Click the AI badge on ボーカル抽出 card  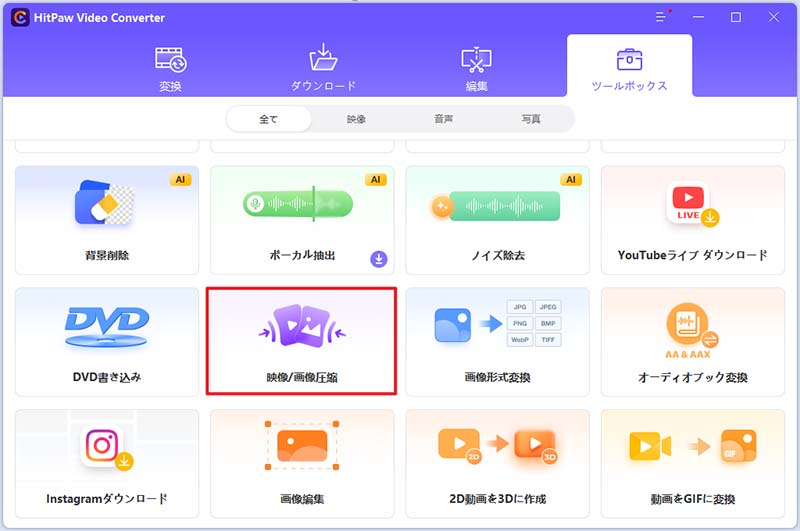[x=376, y=180]
